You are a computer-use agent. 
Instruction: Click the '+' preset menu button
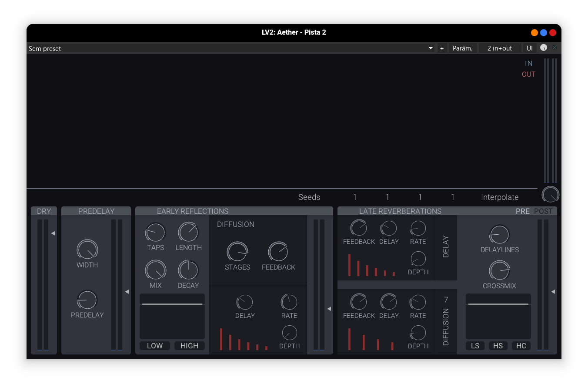pyautogui.click(x=442, y=48)
